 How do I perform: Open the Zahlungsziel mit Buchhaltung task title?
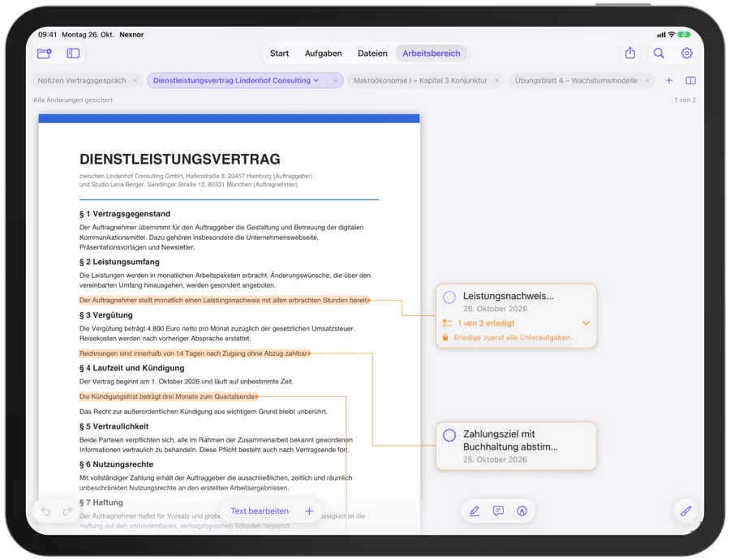[x=510, y=441]
